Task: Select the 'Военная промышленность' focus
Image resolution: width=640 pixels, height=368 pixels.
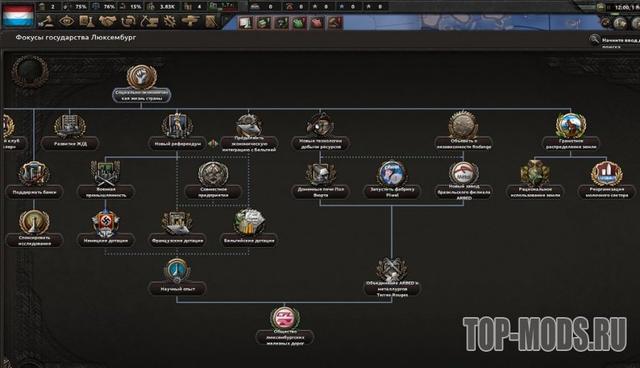Action: coord(106,180)
